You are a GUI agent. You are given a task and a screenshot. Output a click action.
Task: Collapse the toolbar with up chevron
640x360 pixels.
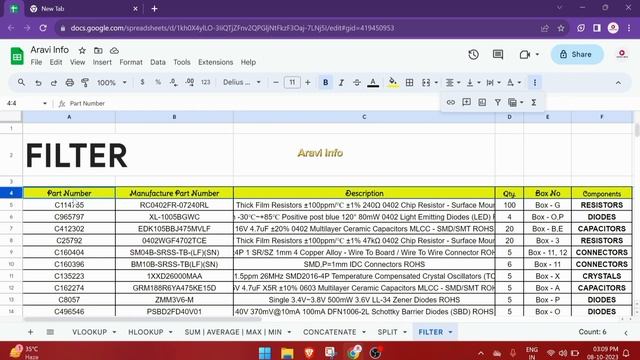pyautogui.click(x=618, y=82)
